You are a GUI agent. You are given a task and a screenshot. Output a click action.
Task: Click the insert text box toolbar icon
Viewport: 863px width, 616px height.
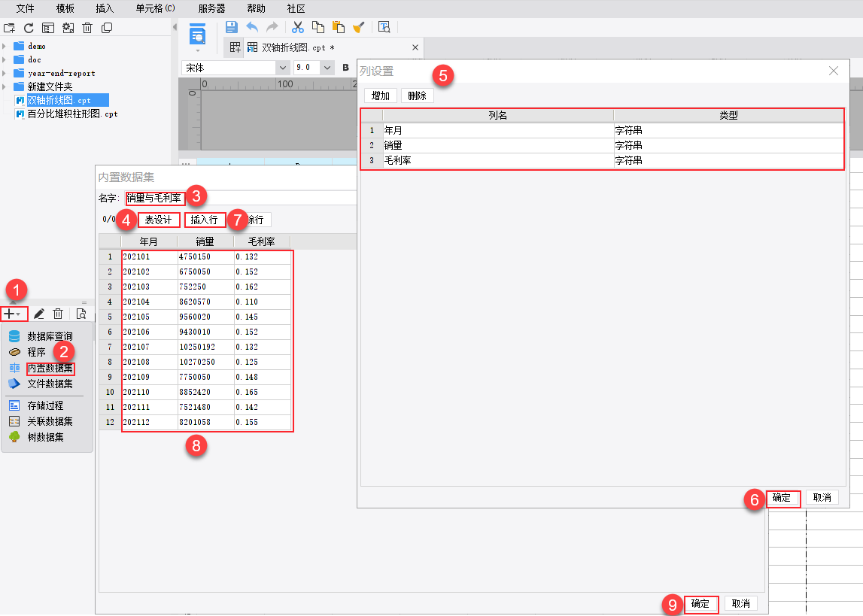[384, 27]
